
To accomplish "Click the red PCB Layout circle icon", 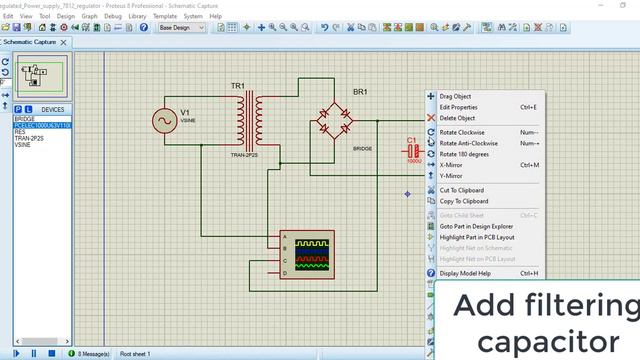I will click(64, 27).
